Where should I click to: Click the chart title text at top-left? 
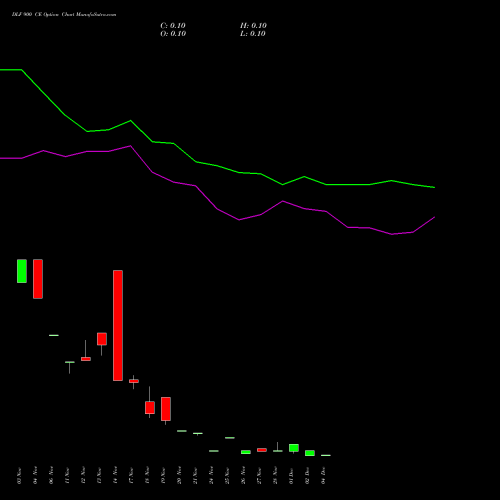pyautogui.click(x=64, y=15)
